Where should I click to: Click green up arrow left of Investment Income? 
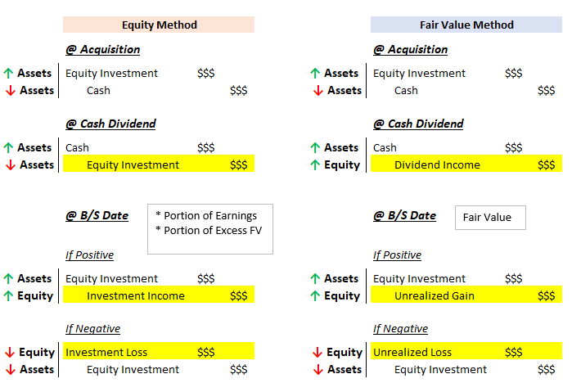(9, 295)
